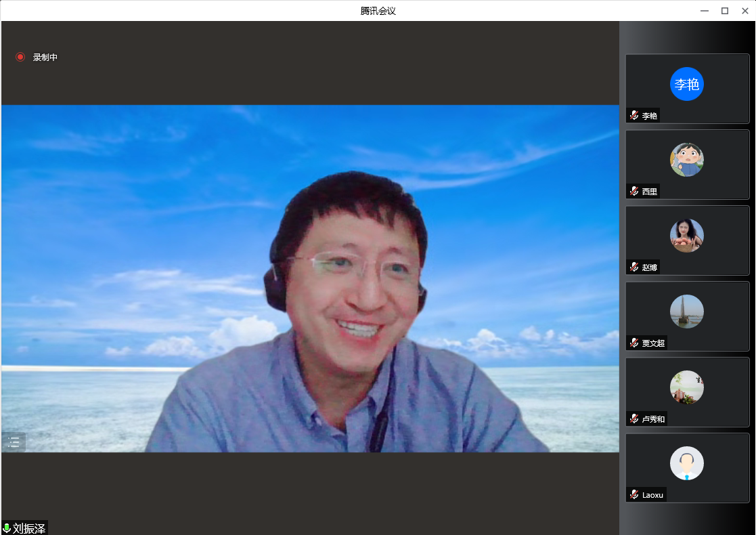
Task: Click the main speaker video feed
Action: [x=310, y=278]
